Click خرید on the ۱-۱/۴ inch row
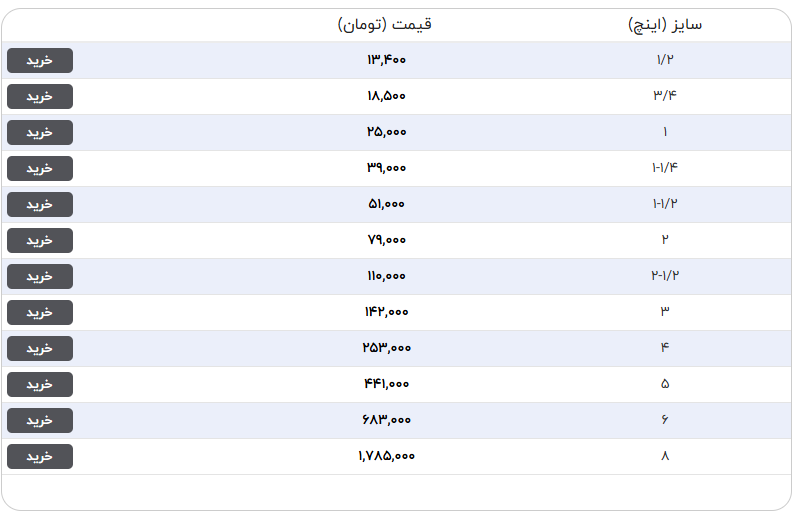This screenshot has width=800, height=511. 40,168
